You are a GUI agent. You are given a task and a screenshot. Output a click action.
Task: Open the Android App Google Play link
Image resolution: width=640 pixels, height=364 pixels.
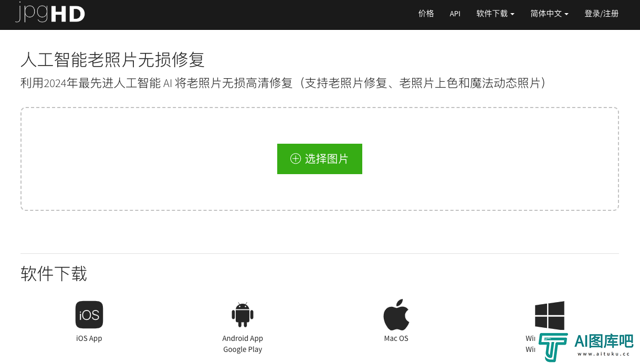pyautogui.click(x=243, y=344)
